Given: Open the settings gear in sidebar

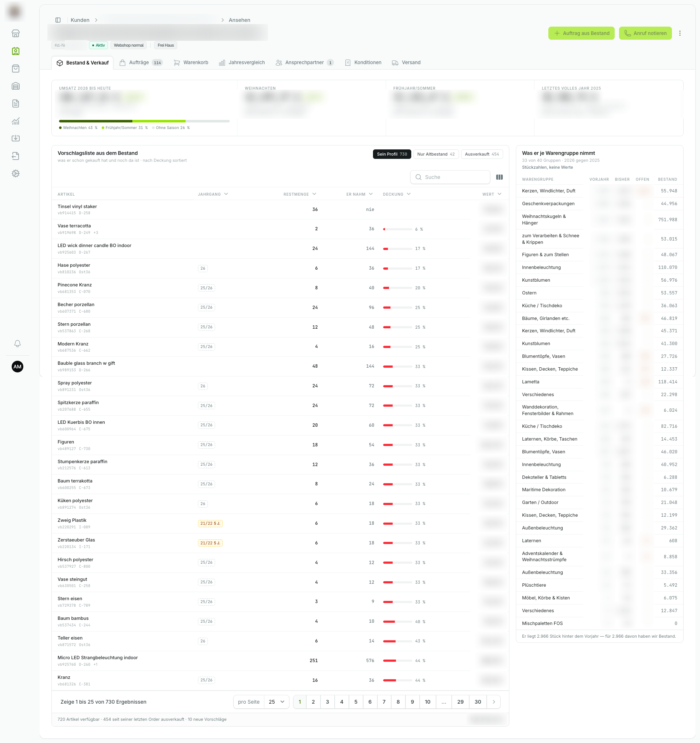Looking at the screenshot, I should click(x=15, y=173).
